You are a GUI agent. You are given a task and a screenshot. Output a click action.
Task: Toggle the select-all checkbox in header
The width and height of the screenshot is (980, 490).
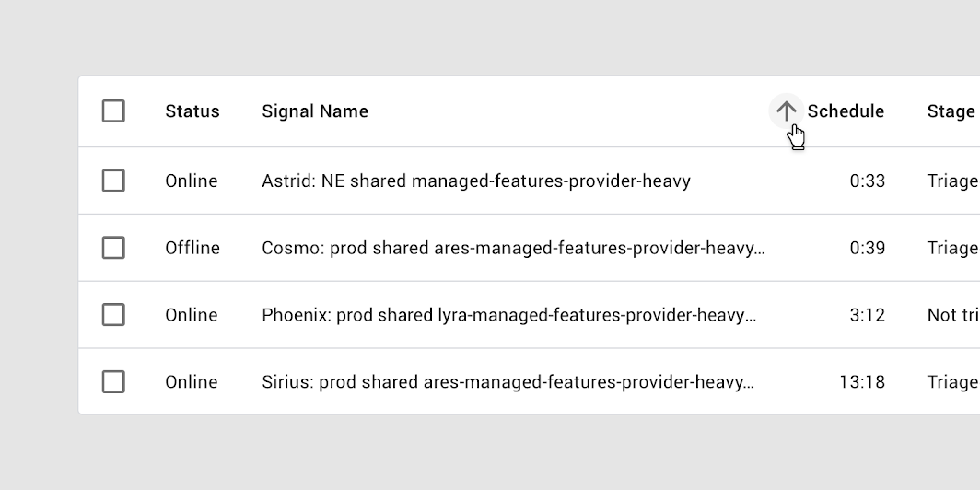click(113, 111)
